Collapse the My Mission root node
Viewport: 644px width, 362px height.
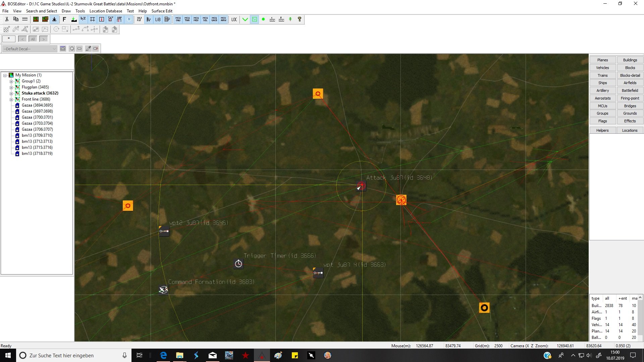[x=5, y=75]
